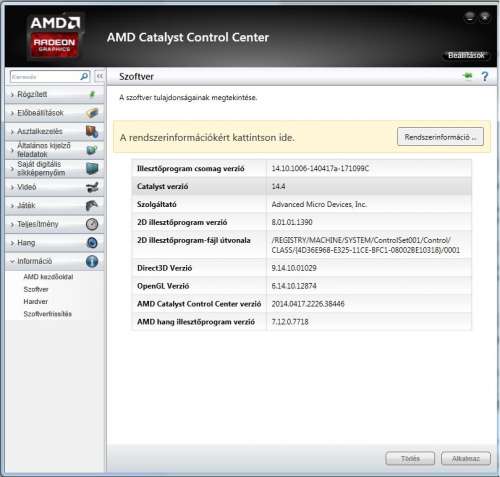Click the blue Információ info icon
The height and width of the screenshot is (477, 500).
[92, 261]
